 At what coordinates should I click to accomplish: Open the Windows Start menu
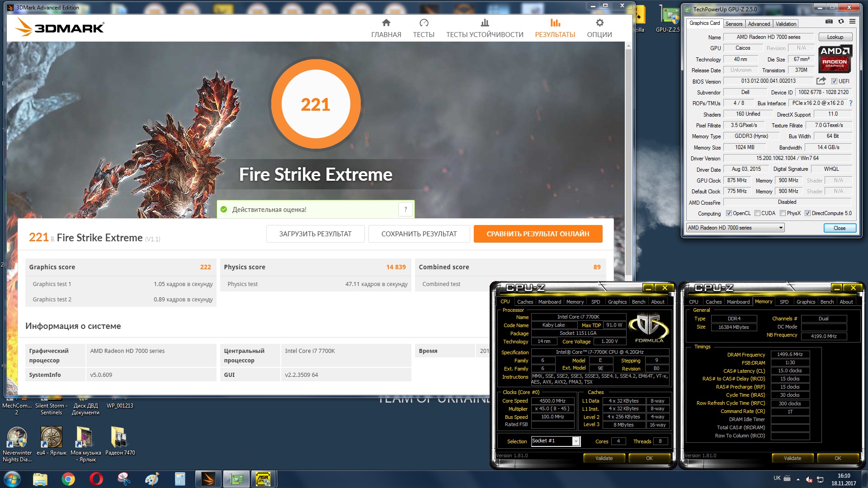click(x=12, y=479)
